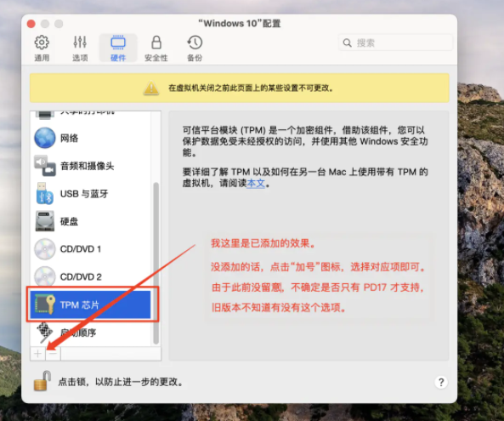Click the boot order flag icon
The height and width of the screenshot is (421, 504).
click(45, 332)
